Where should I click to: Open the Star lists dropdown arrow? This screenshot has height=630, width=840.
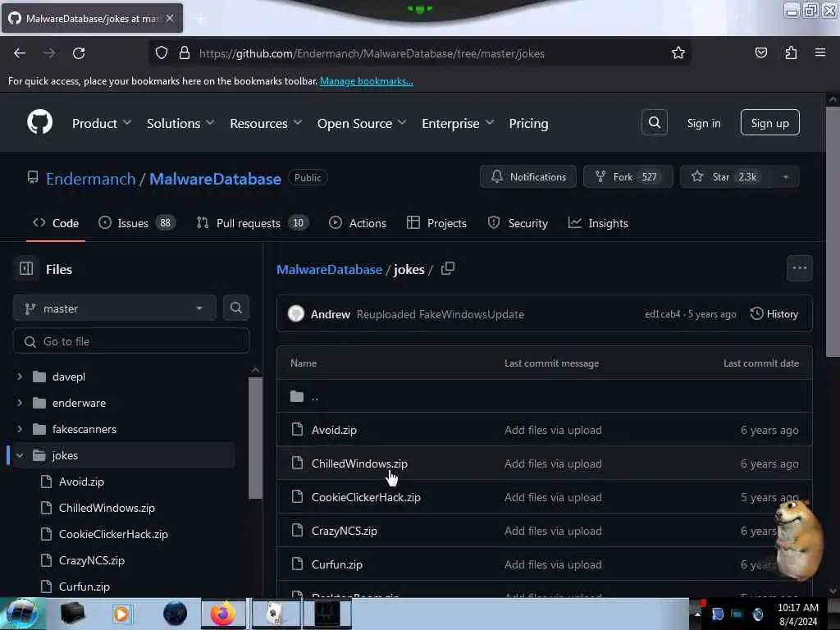[785, 177]
